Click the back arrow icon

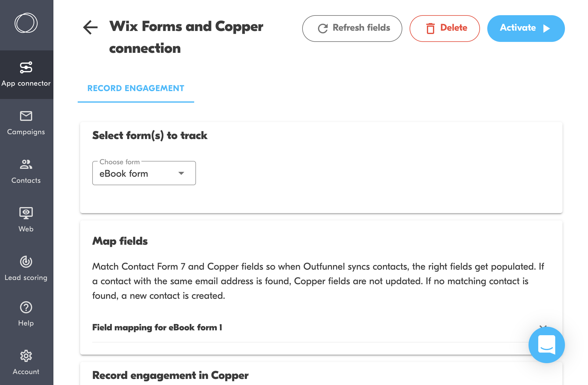(x=90, y=28)
